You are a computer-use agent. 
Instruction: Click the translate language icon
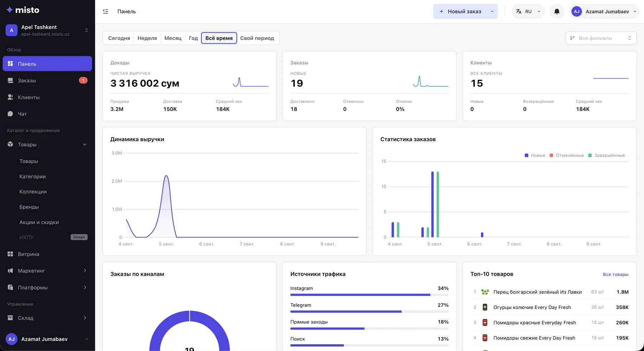tap(519, 11)
